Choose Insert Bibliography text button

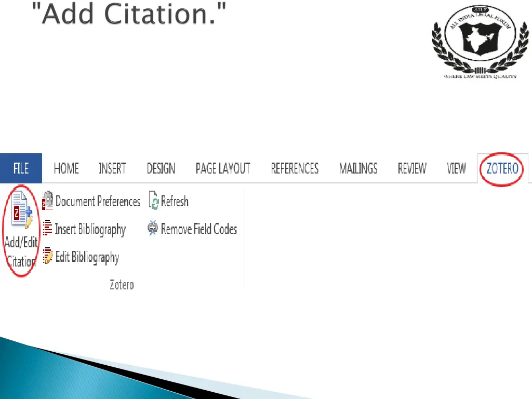(x=90, y=229)
